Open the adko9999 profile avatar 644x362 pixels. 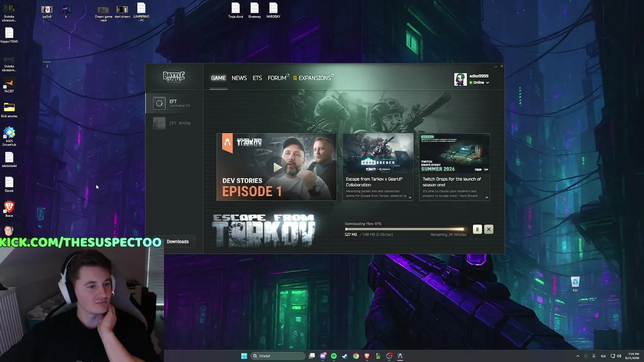pyautogui.click(x=460, y=79)
